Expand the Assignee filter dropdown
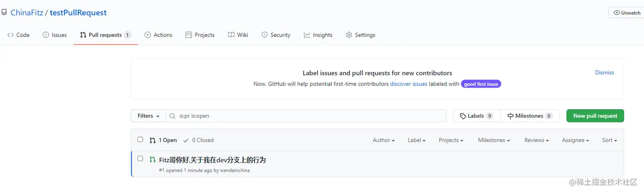 [x=575, y=140]
